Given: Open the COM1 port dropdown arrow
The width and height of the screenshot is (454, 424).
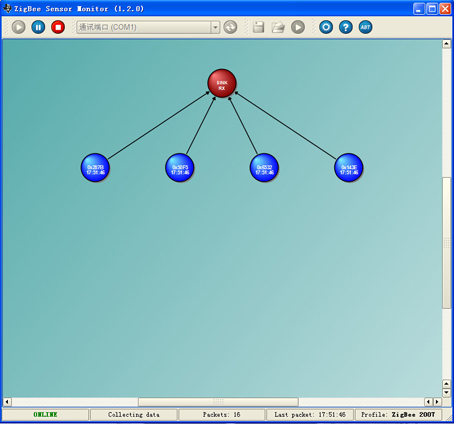Looking at the screenshot, I should [x=215, y=27].
